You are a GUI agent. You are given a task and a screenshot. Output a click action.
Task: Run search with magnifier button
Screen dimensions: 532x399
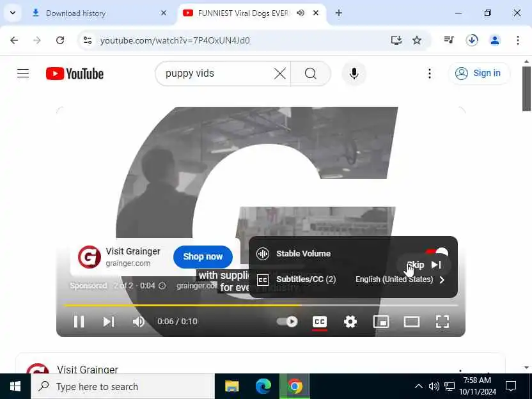pyautogui.click(x=311, y=74)
